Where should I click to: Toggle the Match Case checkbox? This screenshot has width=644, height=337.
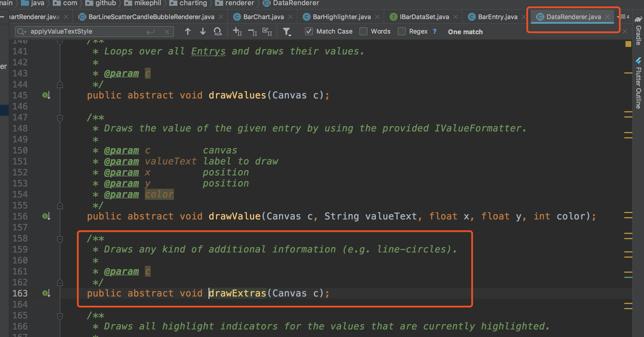[x=309, y=31]
